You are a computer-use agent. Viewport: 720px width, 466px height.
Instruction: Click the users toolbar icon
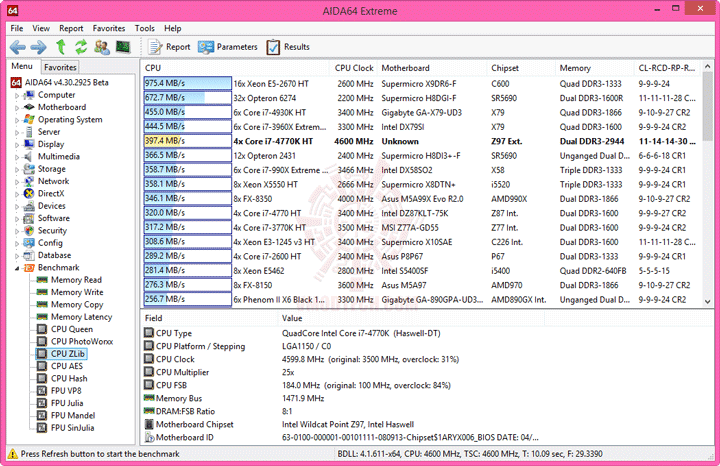click(101, 47)
